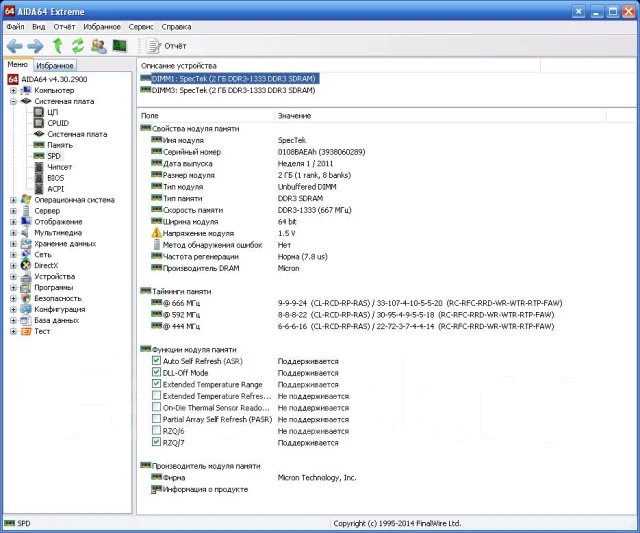Click the Тест benchmark icon
The image size is (640, 533).
pos(26,331)
